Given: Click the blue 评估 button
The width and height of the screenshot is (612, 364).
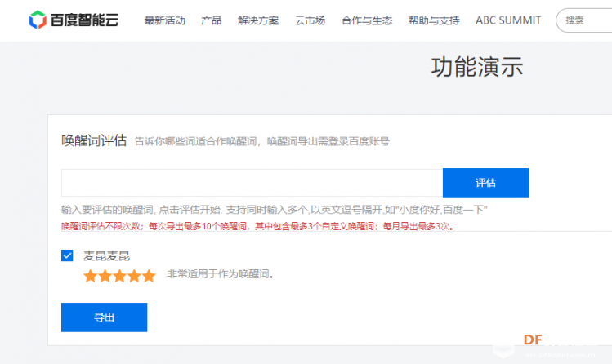Looking at the screenshot, I should pyautogui.click(x=485, y=183).
